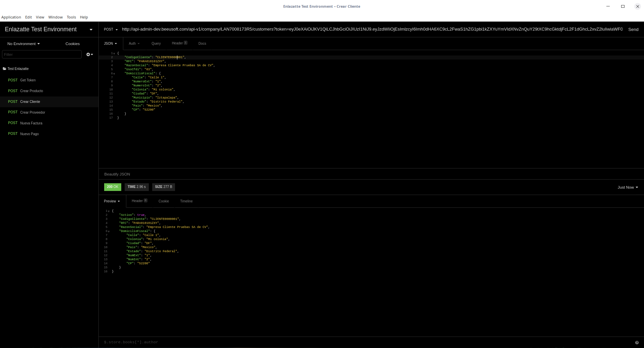The width and height of the screenshot is (644, 348).
Task: Open the Preview response format dropdown
Action: coord(112,201)
